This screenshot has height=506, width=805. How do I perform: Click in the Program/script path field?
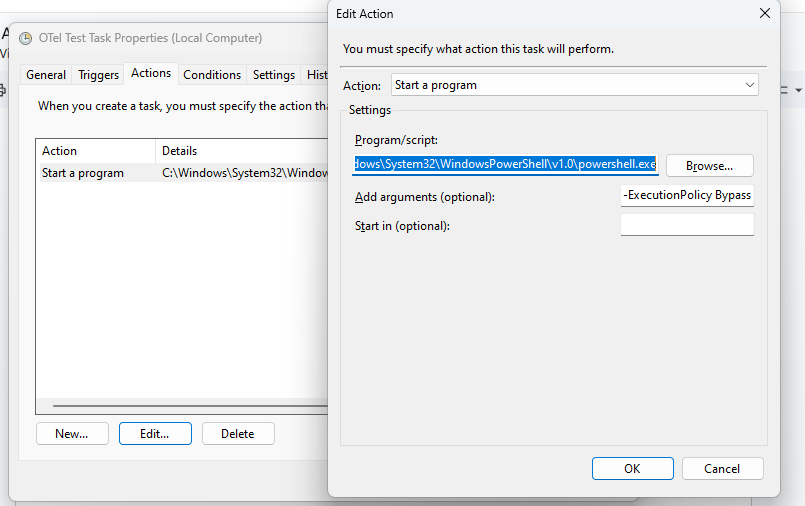505,164
